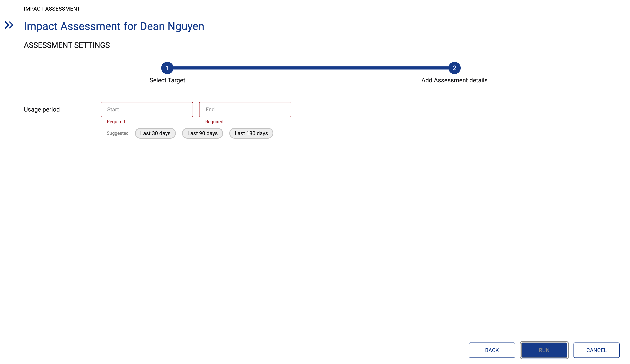Click the IMPACT ASSESSMENT breadcrumb text

tap(52, 9)
